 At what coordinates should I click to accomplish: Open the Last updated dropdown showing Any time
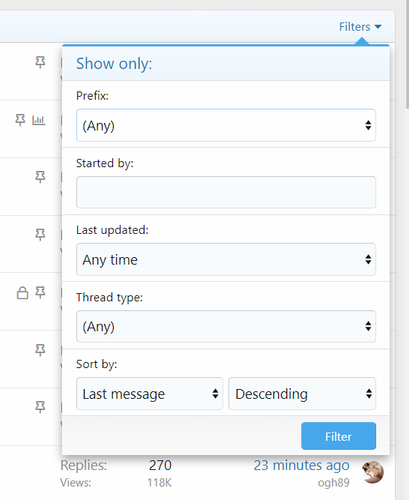point(226,259)
